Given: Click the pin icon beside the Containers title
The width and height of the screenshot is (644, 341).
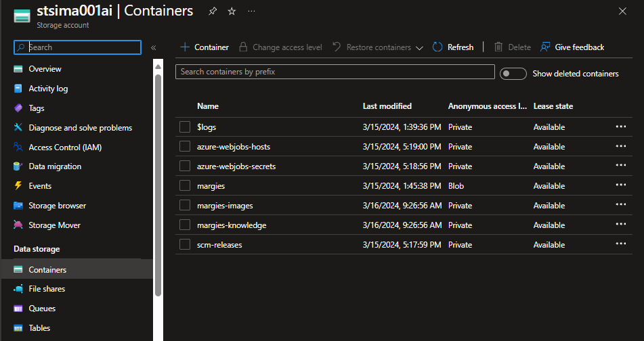Looking at the screenshot, I should [x=213, y=12].
